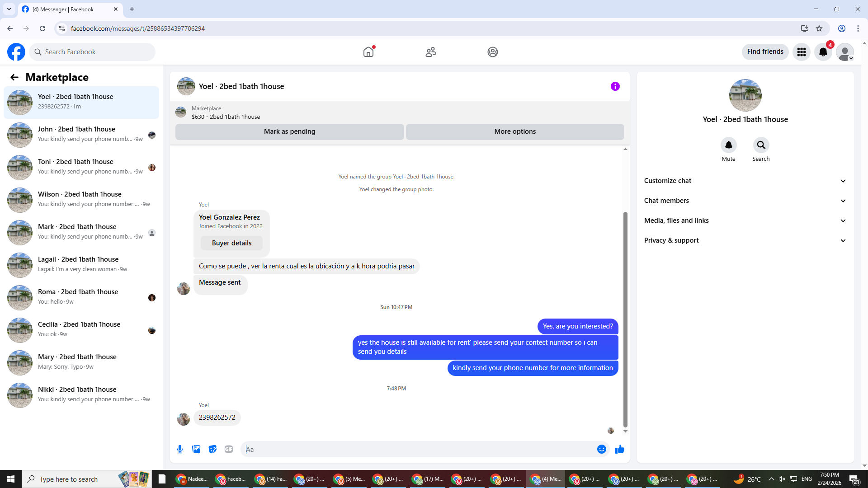
Task: Attach a photo using the image icon
Action: [x=196, y=449]
